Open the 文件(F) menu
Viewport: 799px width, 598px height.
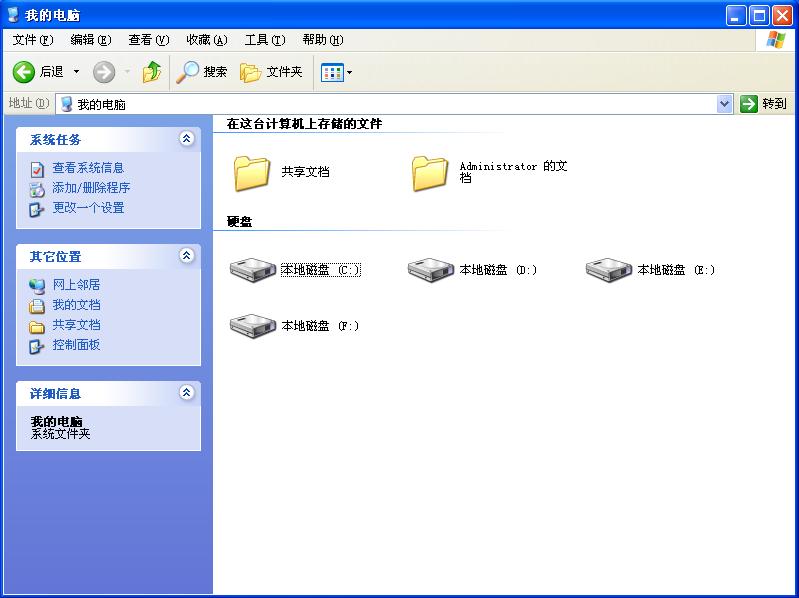click(x=32, y=40)
